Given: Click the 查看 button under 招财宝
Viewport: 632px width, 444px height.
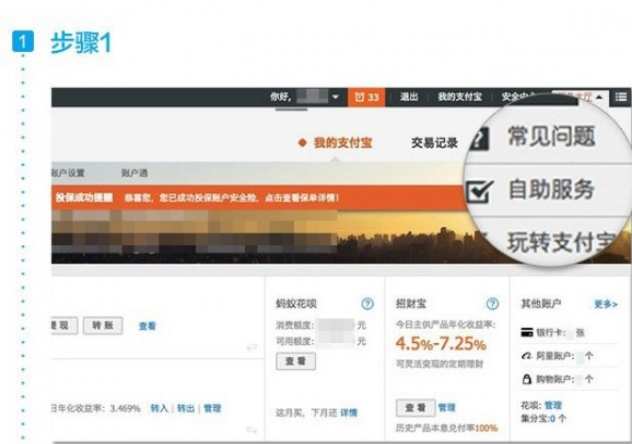Looking at the screenshot, I should coord(416,408).
